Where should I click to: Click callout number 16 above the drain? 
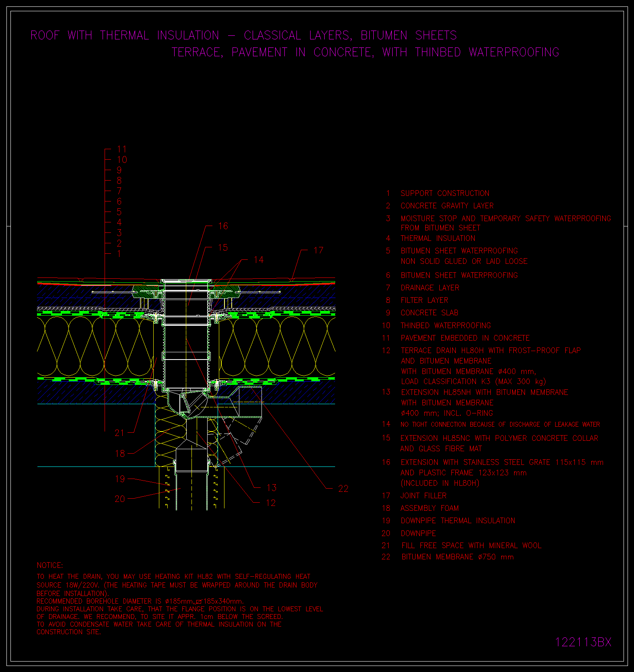pyautogui.click(x=223, y=226)
